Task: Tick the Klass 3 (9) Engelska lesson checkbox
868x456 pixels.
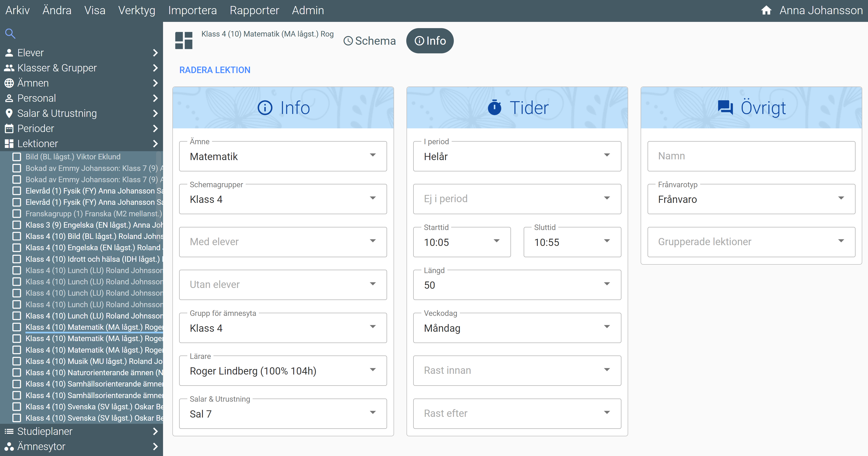Action: pyautogui.click(x=17, y=225)
